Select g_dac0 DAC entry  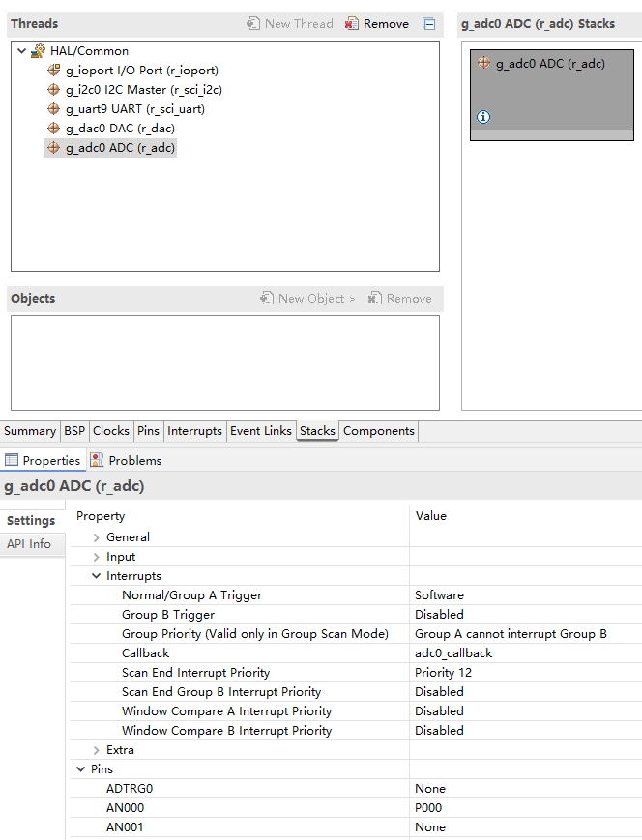120,128
